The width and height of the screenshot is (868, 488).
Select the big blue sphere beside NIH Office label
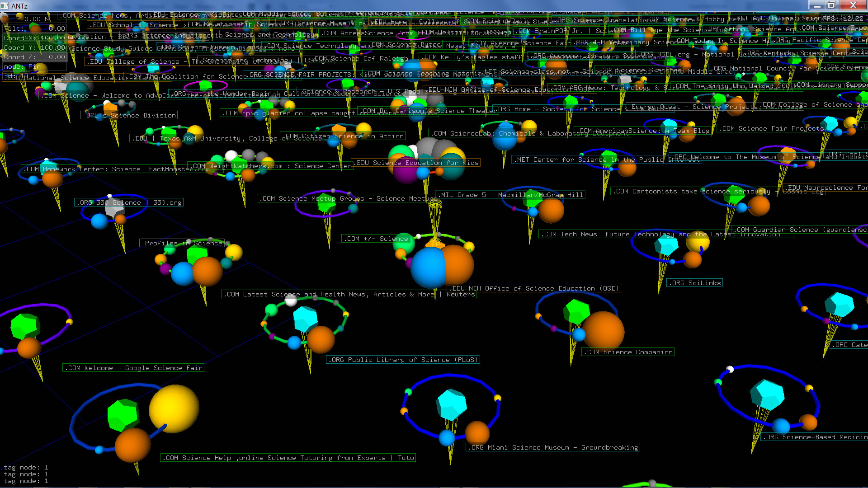tap(427, 268)
